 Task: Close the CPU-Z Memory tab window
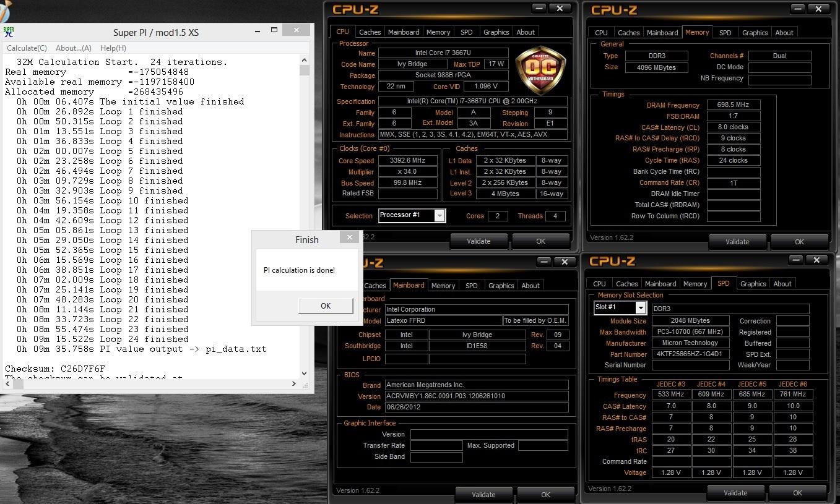[818, 9]
